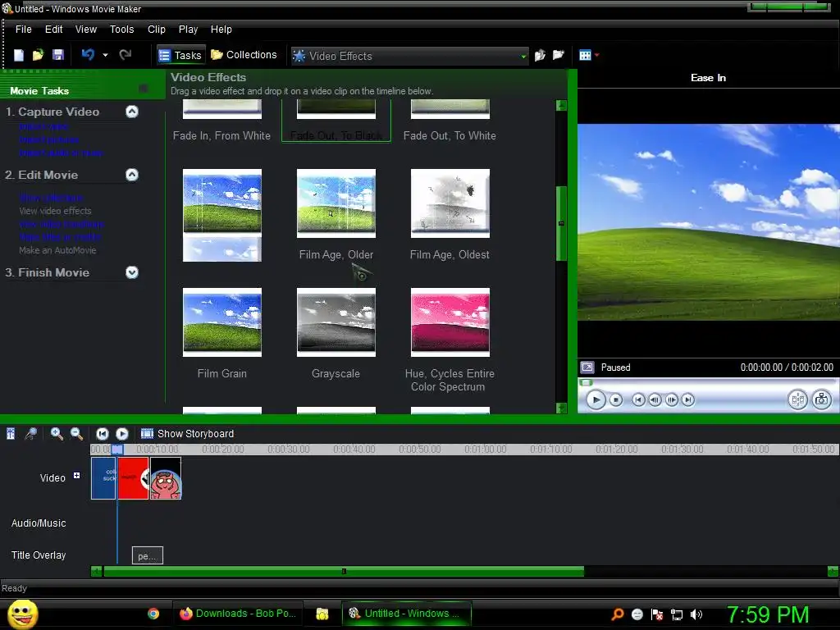Open Narrate Timeline microphone tool
Screen dimensions: 840x630
point(31,433)
